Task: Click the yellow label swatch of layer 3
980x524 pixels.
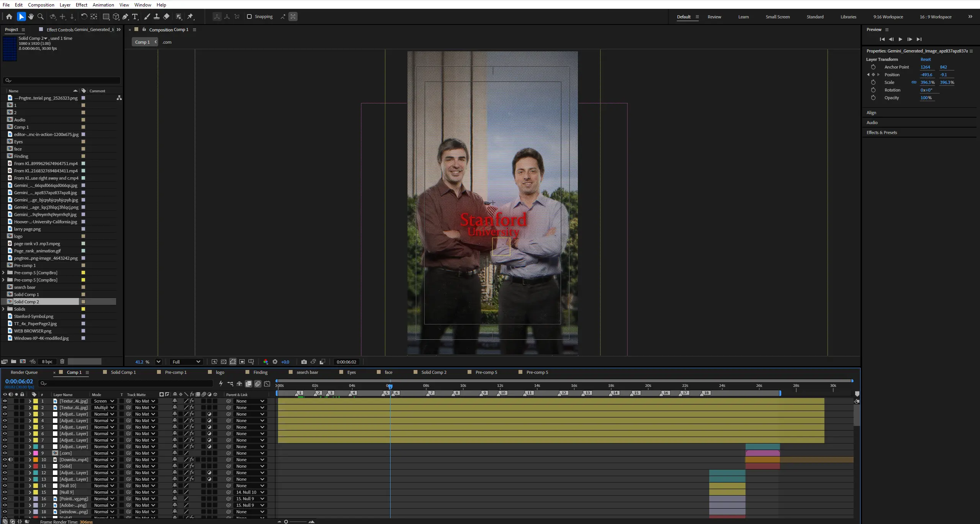Action: pos(36,414)
